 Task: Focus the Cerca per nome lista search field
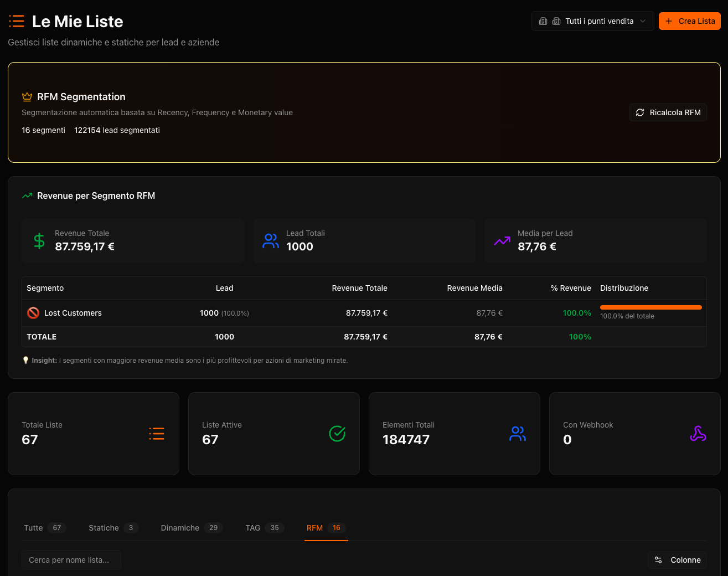(x=71, y=560)
